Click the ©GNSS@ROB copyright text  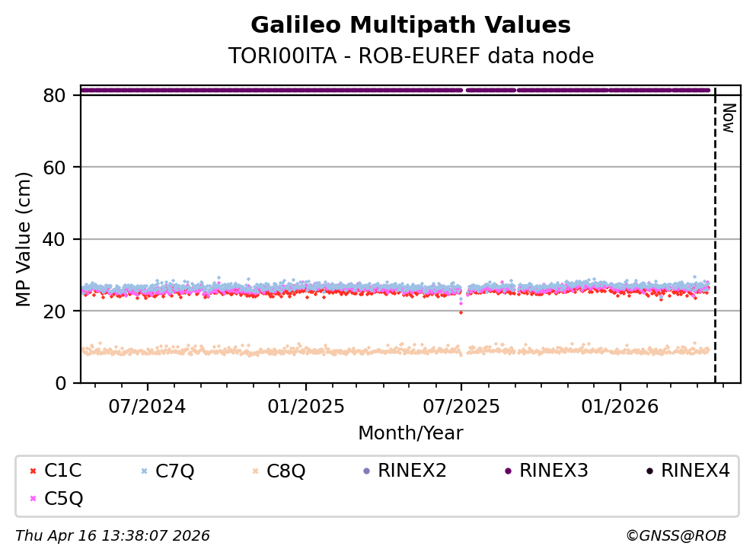[x=675, y=536]
